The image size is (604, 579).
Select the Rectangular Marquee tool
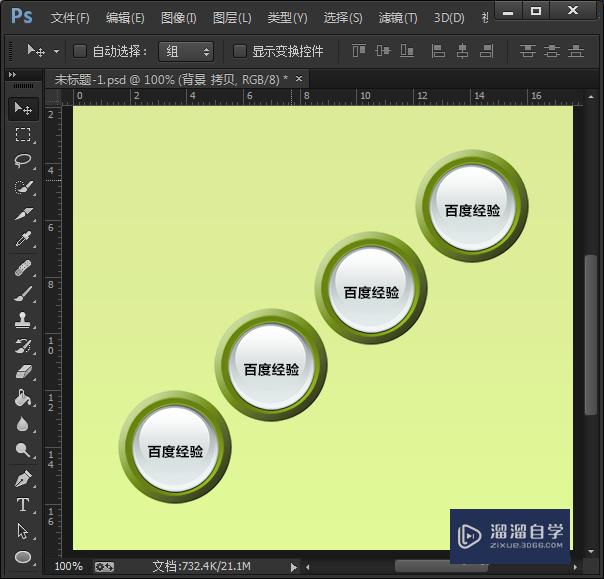point(23,134)
